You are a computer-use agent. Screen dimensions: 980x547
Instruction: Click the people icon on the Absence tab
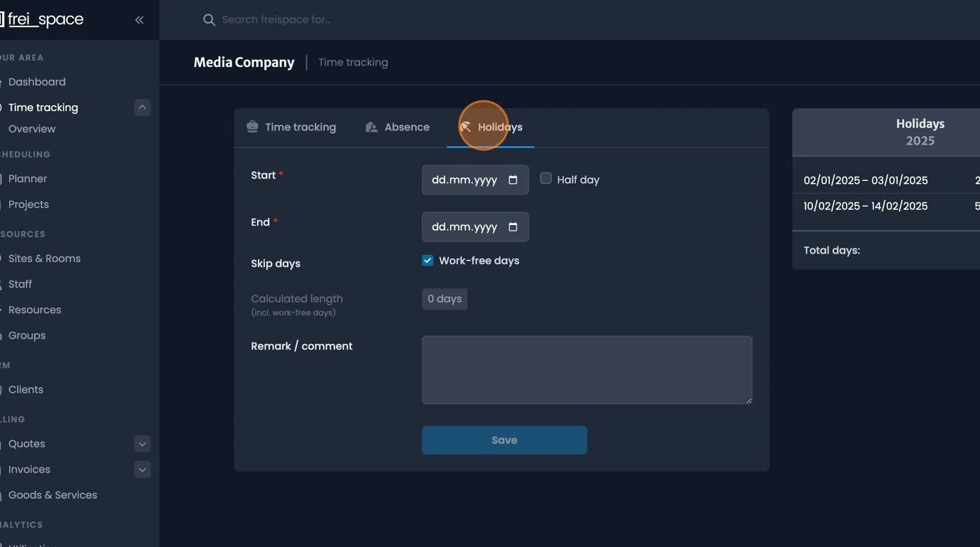(x=370, y=126)
